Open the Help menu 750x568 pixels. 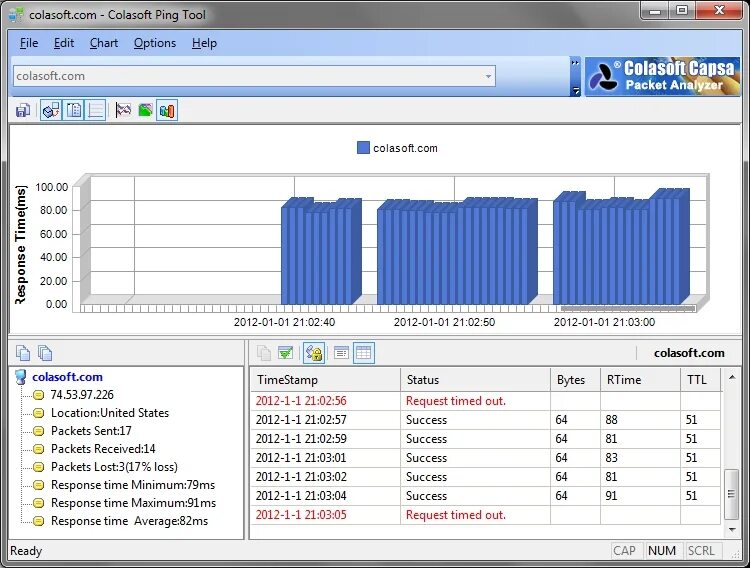[x=204, y=43]
